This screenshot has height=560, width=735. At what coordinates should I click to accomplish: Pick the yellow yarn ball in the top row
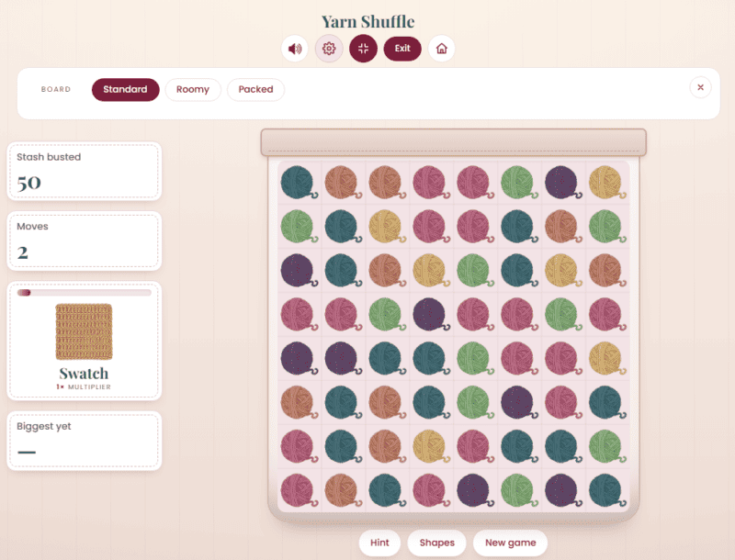point(606,183)
